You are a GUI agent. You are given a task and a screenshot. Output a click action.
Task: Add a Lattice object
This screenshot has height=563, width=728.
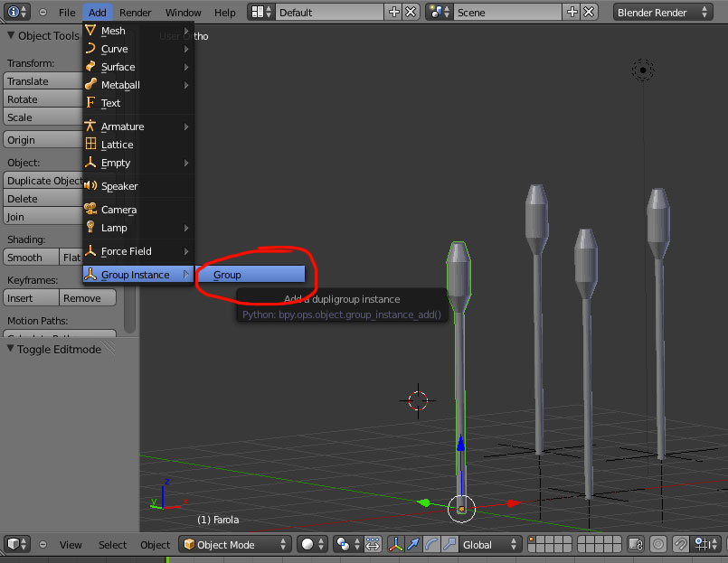click(137, 145)
